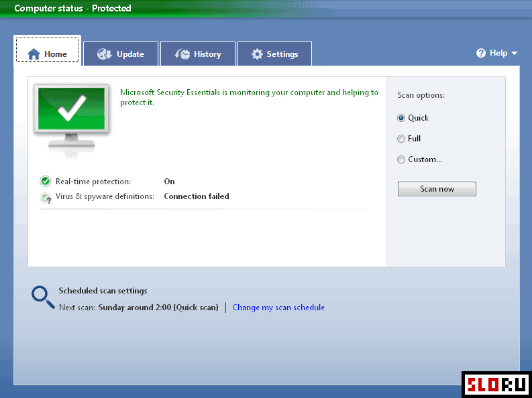Image resolution: width=532 pixels, height=398 pixels.
Task: Open Change my scan schedule link
Action: 278,308
